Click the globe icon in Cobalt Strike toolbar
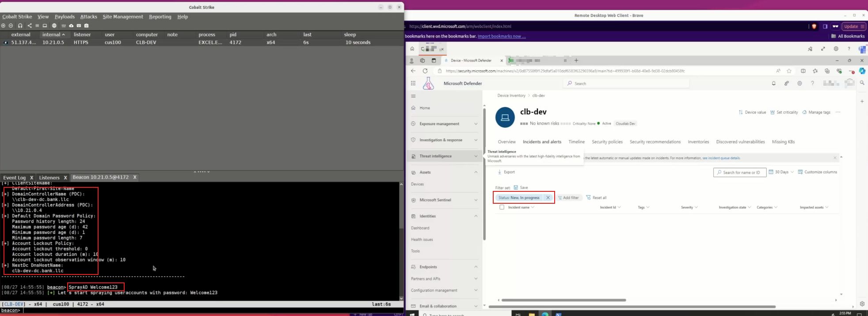 (54, 26)
